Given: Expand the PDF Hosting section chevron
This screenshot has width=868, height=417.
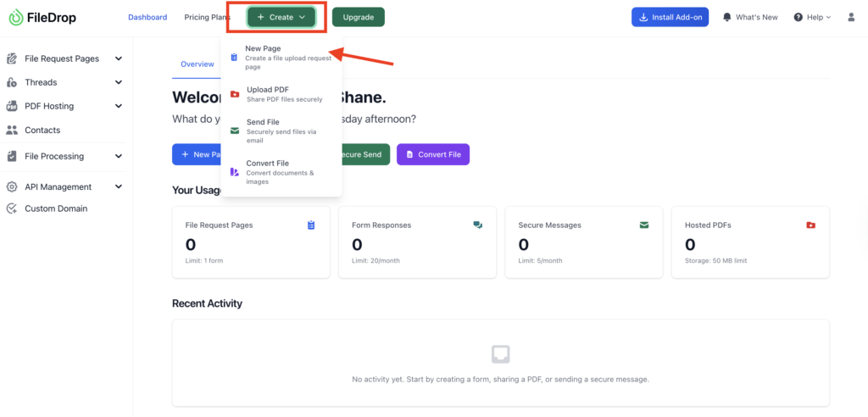Looking at the screenshot, I should [119, 106].
